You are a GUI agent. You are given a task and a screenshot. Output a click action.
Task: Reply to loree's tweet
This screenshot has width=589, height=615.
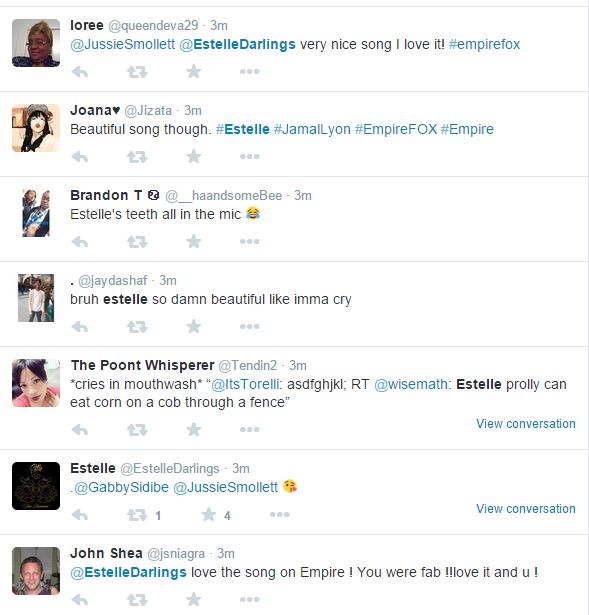pyautogui.click(x=80, y=72)
